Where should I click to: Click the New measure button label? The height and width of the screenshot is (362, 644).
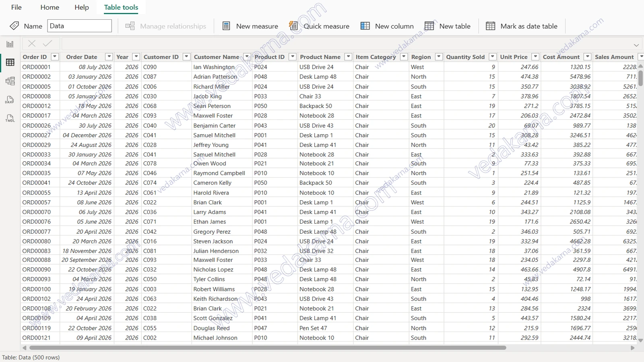[257, 26]
